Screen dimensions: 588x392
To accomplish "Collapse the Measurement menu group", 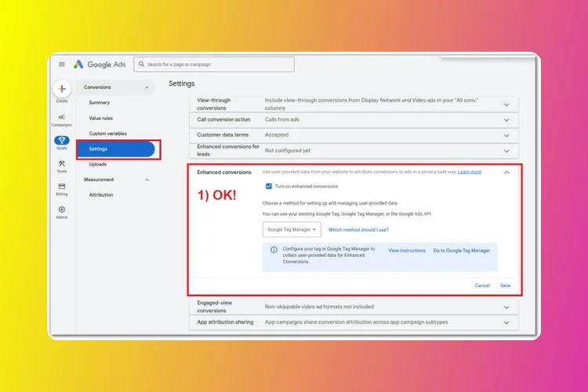I will click(147, 180).
